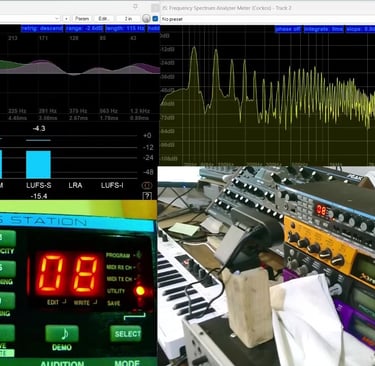Click the LRA meter label

[75, 185]
